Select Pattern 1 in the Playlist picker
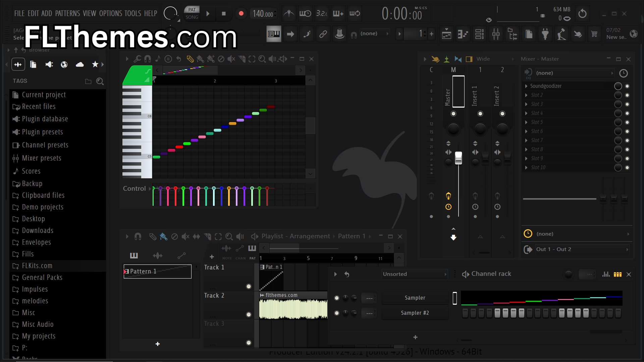 point(158,271)
